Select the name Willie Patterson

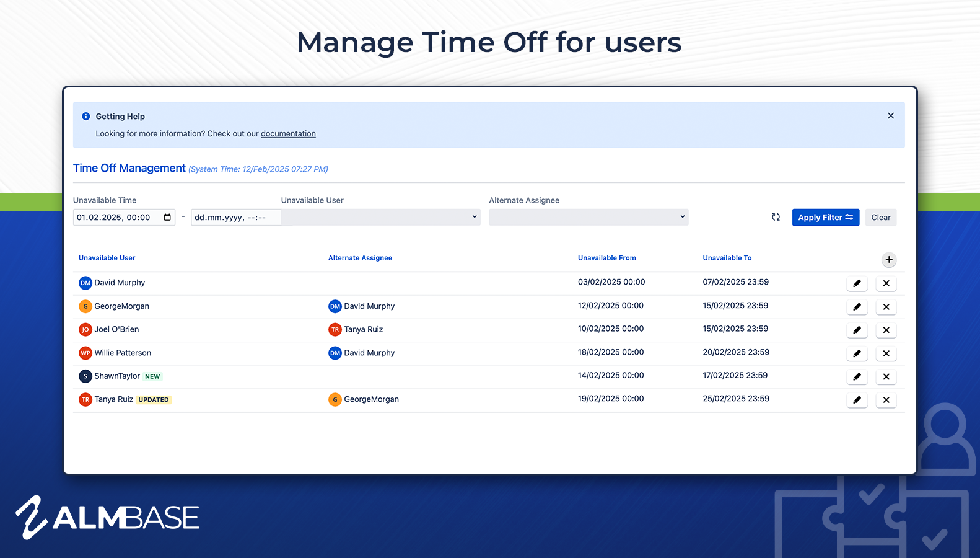click(x=123, y=353)
